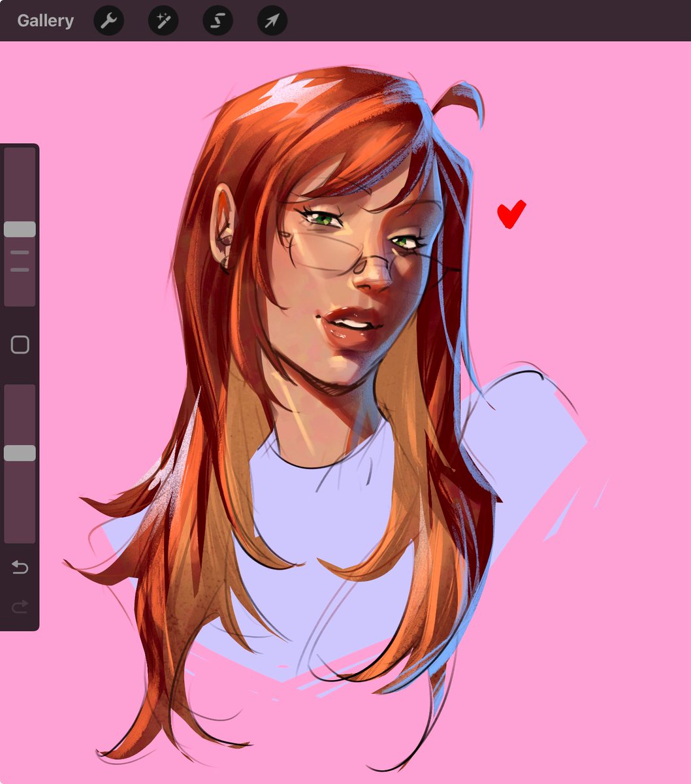Image resolution: width=691 pixels, height=784 pixels.
Task: Open the Actions wrench menu
Action: (x=109, y=21)
